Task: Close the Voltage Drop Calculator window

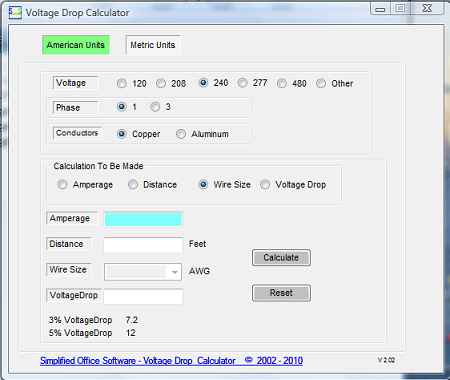Action: 427,9
